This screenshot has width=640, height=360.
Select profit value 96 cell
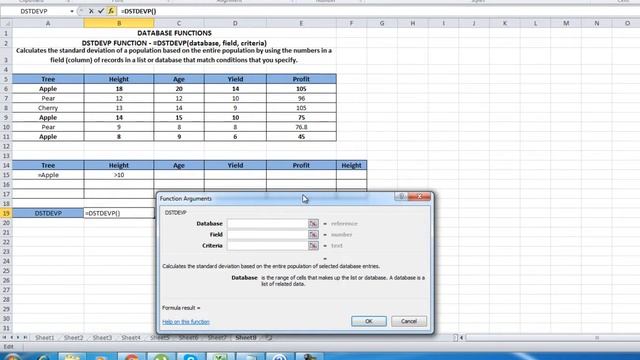(x=301, y=98)
